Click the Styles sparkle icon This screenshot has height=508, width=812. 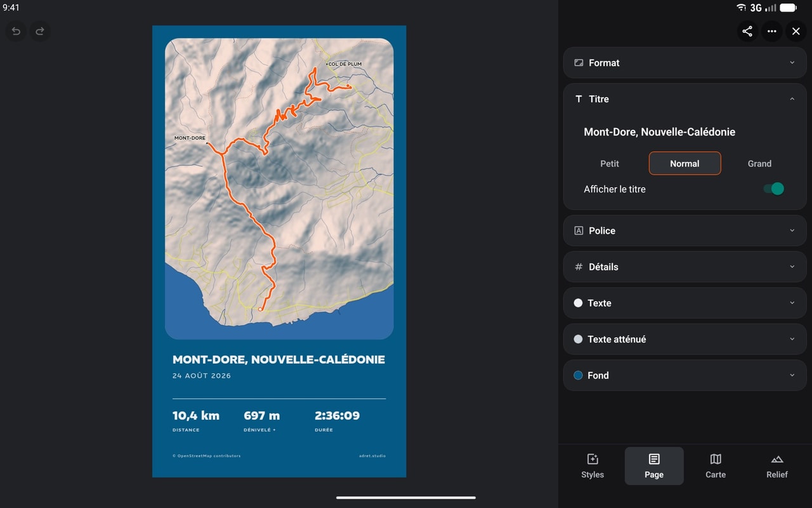[593, 459]
